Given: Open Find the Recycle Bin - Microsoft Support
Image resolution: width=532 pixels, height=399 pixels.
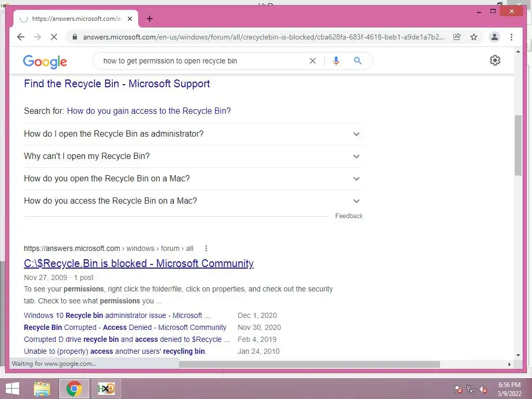Looking at the screenshot, I should click(117, 84).
